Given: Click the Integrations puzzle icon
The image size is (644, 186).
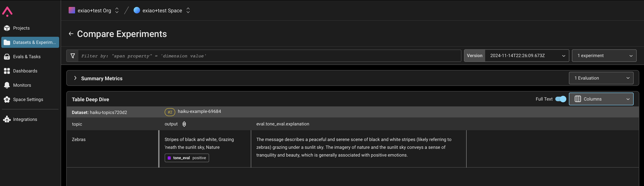Looking at the screenshot, I should [x=7, y=119].
